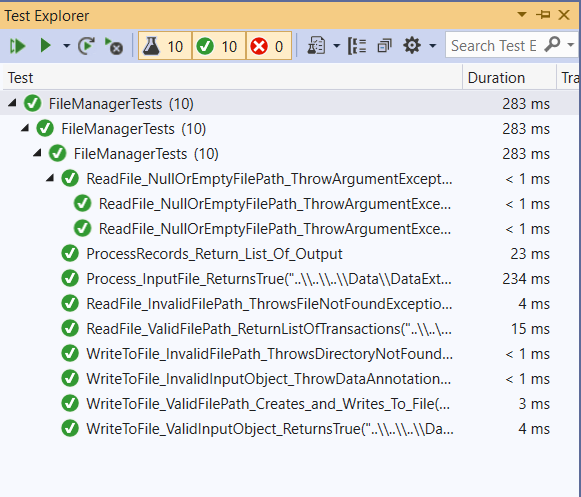Select WriteToFile_ValidFilePath_Creates_and_Writes_To_File test

289,404
